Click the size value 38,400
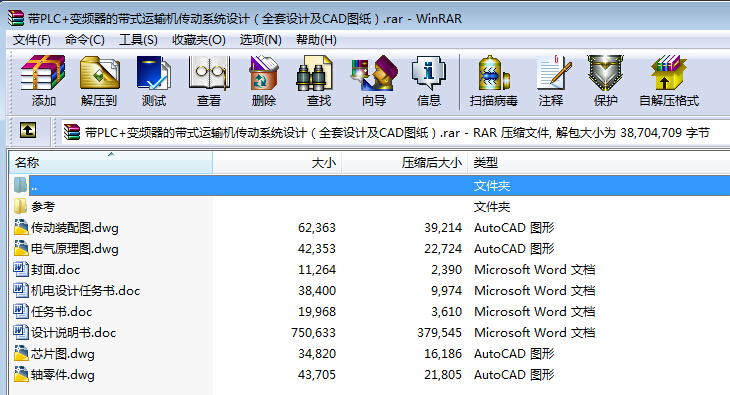Viewport: 730px width, 395px height. tap(317, 291)
